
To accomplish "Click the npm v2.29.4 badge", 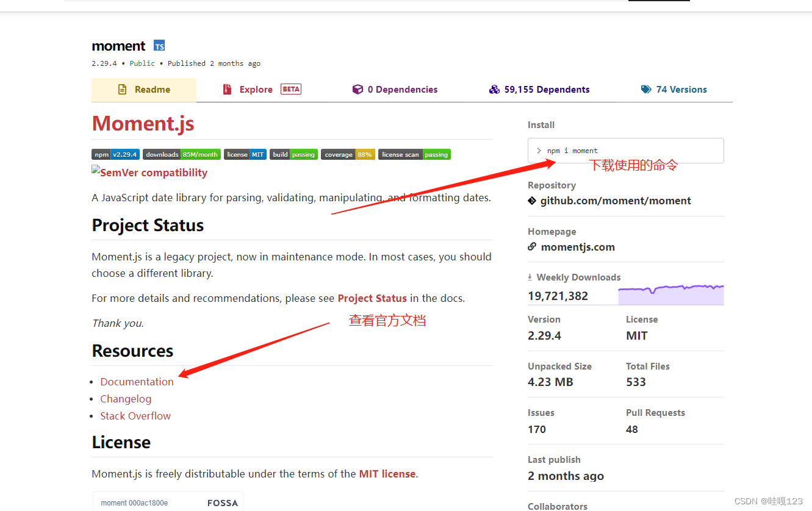I will pyautogui.click(x=115, y=154).
